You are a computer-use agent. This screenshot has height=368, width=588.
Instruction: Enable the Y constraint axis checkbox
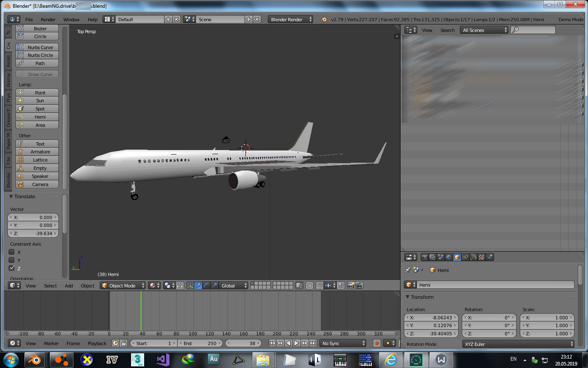11,260
